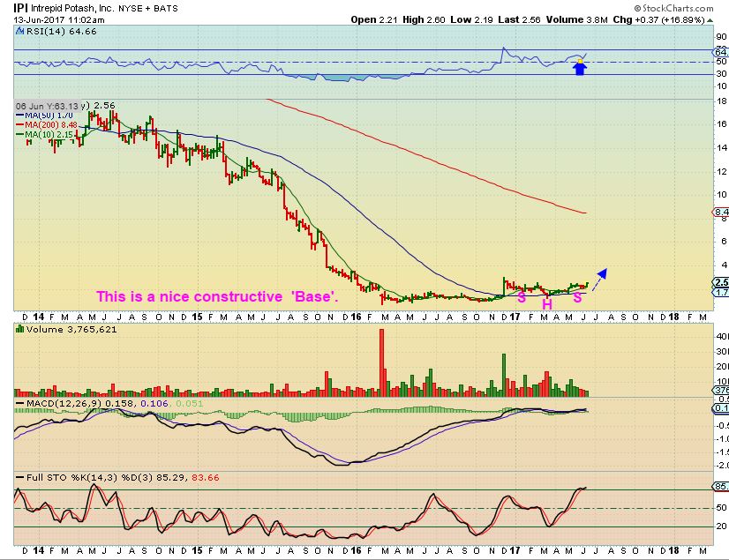Click year 14 on the stochastic-panel time axis
Image resolution: width=729 pixels, height=560 pixels.
39,550
